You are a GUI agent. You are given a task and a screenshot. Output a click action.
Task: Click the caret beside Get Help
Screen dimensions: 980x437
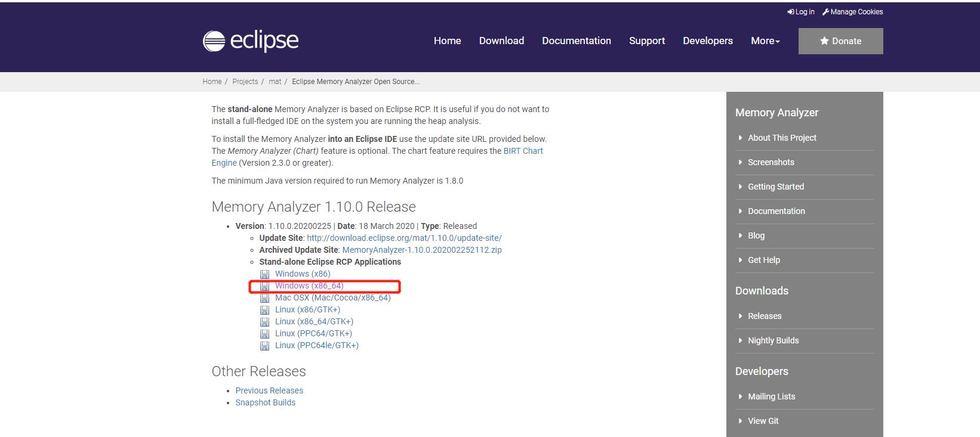point(741,260)
